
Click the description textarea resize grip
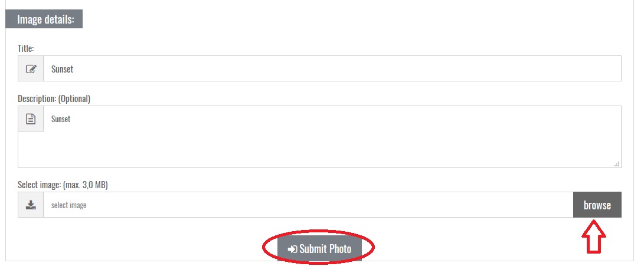click(617, 164)
